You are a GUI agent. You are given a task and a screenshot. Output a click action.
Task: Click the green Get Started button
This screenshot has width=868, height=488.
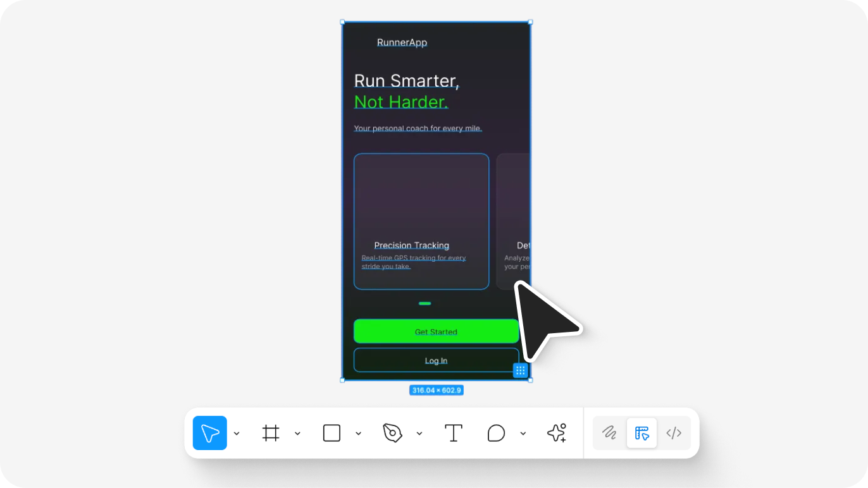click(436, 331)
